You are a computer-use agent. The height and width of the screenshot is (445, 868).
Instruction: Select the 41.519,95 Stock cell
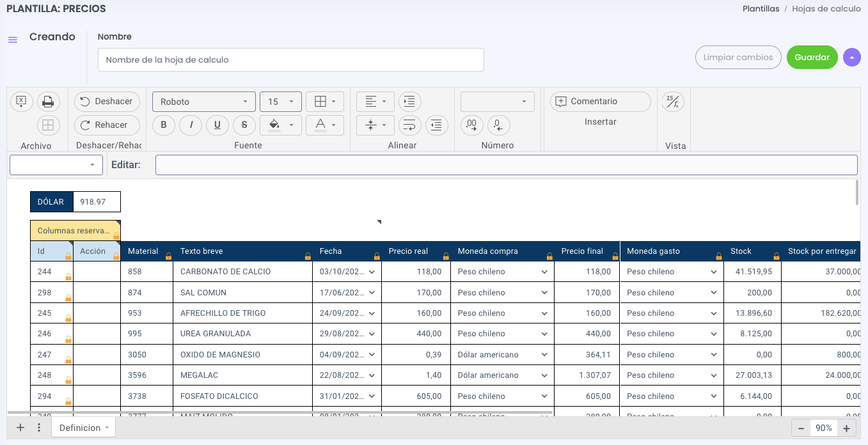pos(752,272)
